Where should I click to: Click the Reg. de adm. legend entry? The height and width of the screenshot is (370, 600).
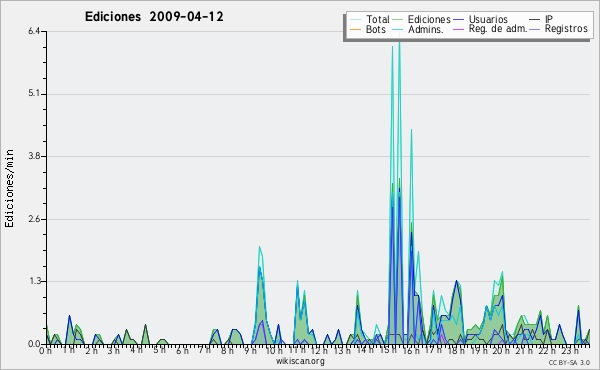(x=498, y=29)
